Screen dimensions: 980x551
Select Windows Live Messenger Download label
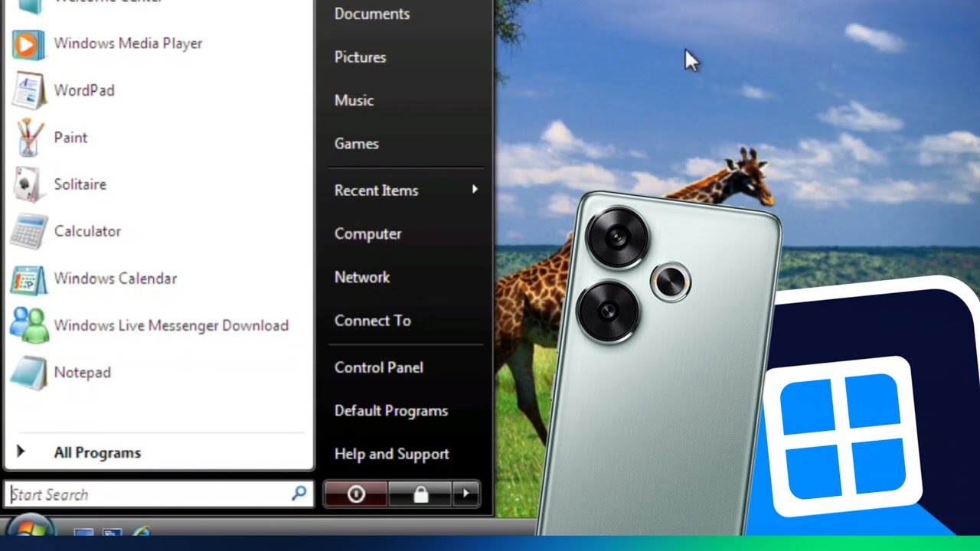click(171, 326)
